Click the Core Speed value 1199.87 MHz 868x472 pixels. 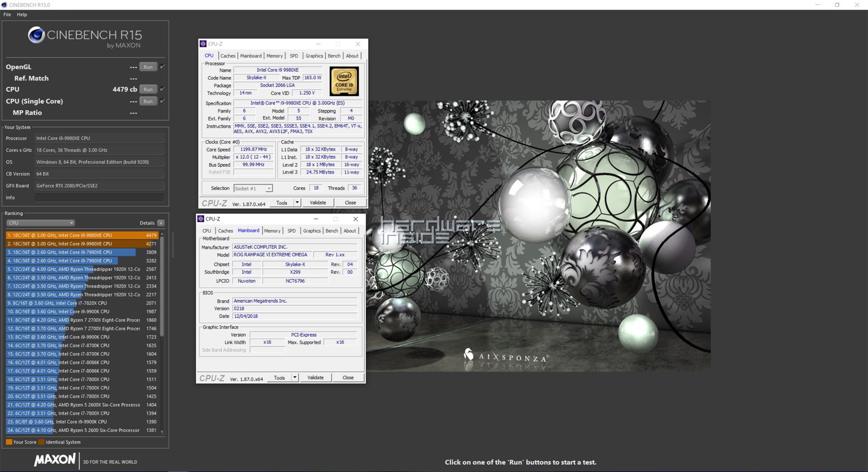click(254, 149)
